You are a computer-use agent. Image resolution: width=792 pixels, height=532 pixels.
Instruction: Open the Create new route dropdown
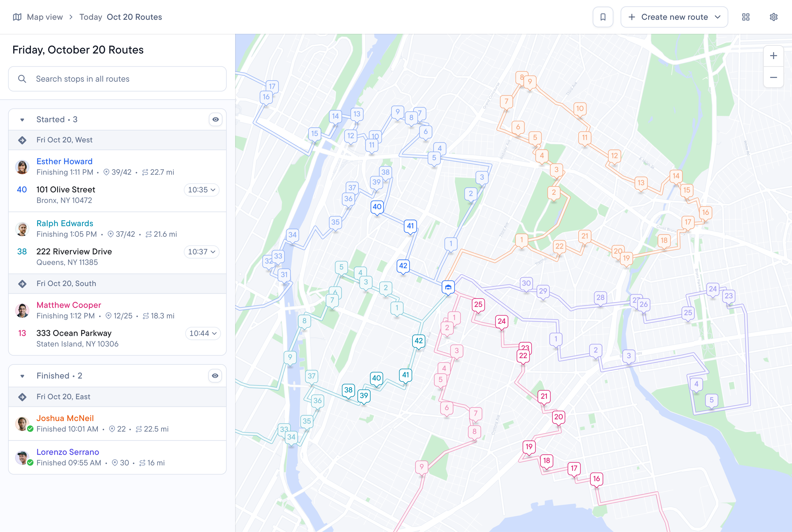click(674, 17)
